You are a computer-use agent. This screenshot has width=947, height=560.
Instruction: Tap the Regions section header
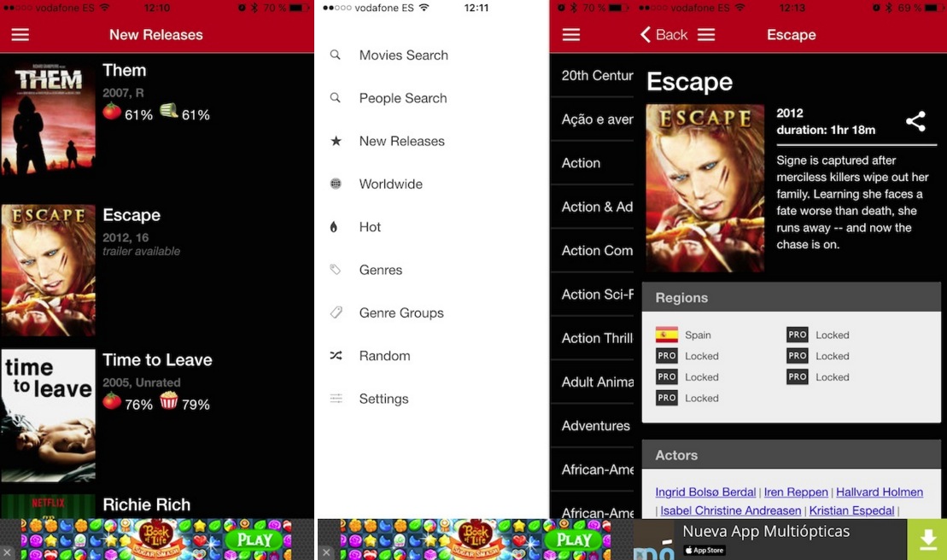click(x=792, y=297)
